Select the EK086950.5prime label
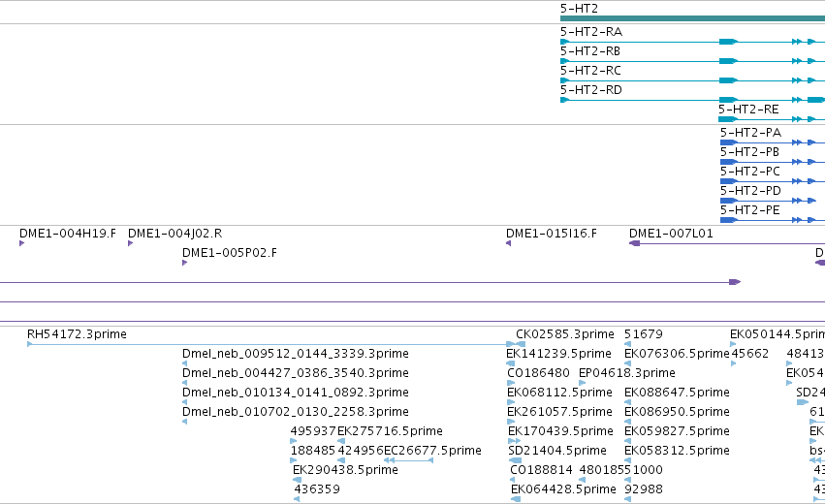825x504 pixels. 677,412
